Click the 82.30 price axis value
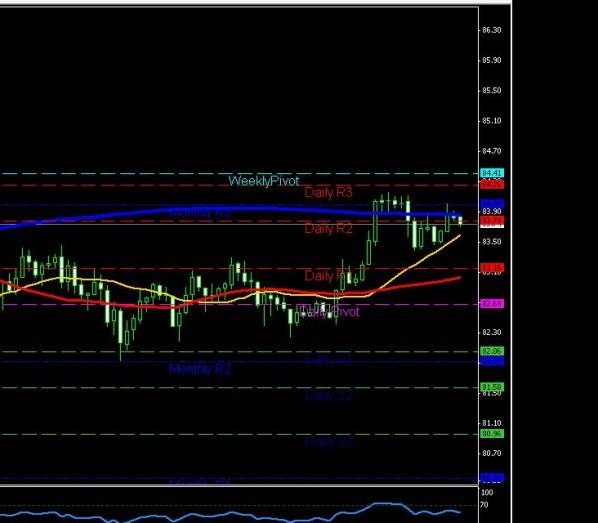The height and width of the screenshot is (523, 598). pyautogui.click(x=492, y=333)
